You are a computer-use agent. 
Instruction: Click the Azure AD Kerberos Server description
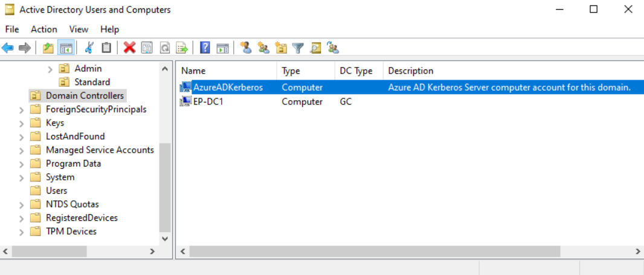[509, 87]
